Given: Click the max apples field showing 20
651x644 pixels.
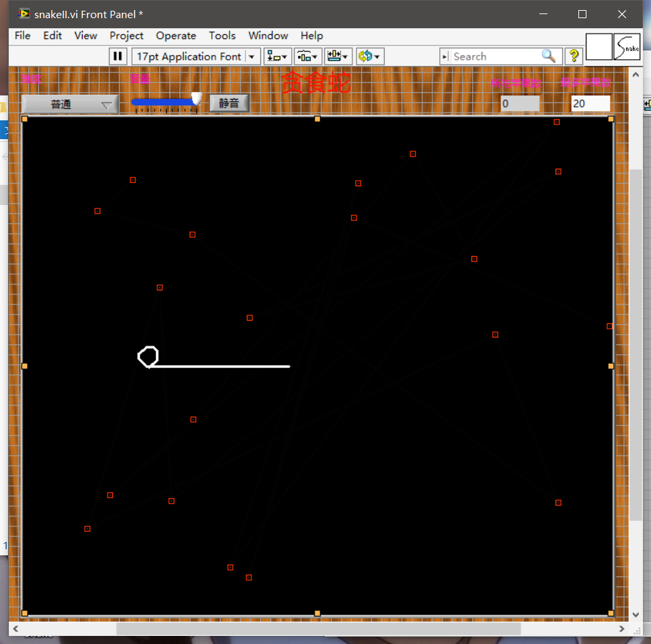Looking at the screenshot, I should (x=590, y=104).
